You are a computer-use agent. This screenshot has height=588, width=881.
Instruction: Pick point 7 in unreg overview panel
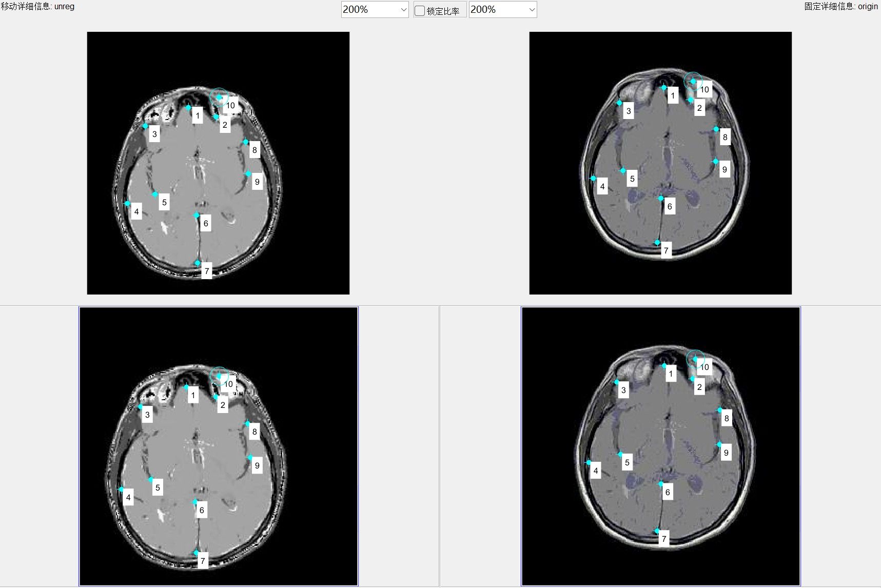click(x=196, y=553)
